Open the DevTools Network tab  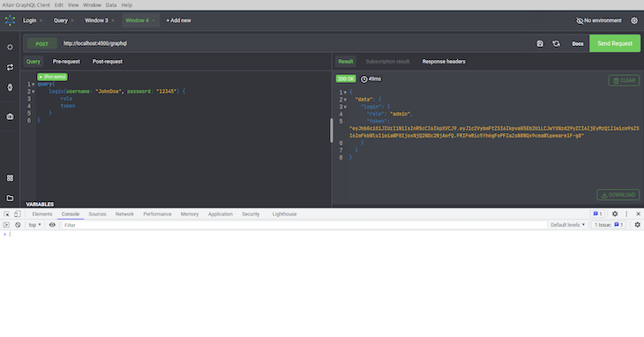coord(124,214)
